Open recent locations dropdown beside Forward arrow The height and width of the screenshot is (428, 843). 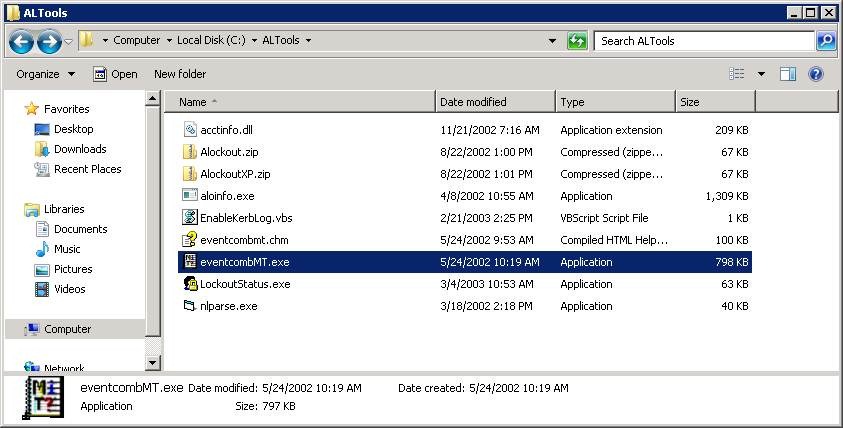pos(68,41)
